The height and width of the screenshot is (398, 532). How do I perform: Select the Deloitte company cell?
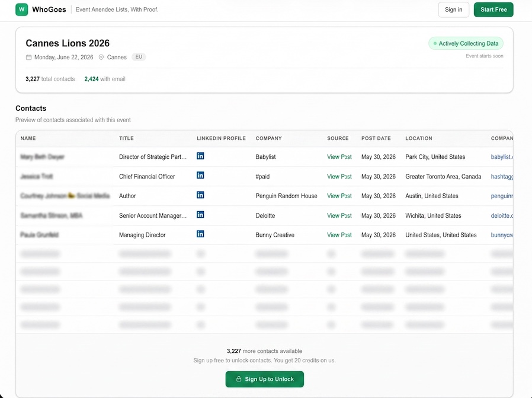265,216
